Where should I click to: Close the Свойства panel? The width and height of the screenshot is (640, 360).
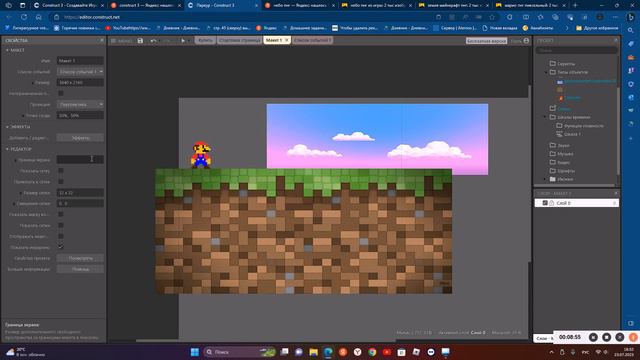[102, 40]
